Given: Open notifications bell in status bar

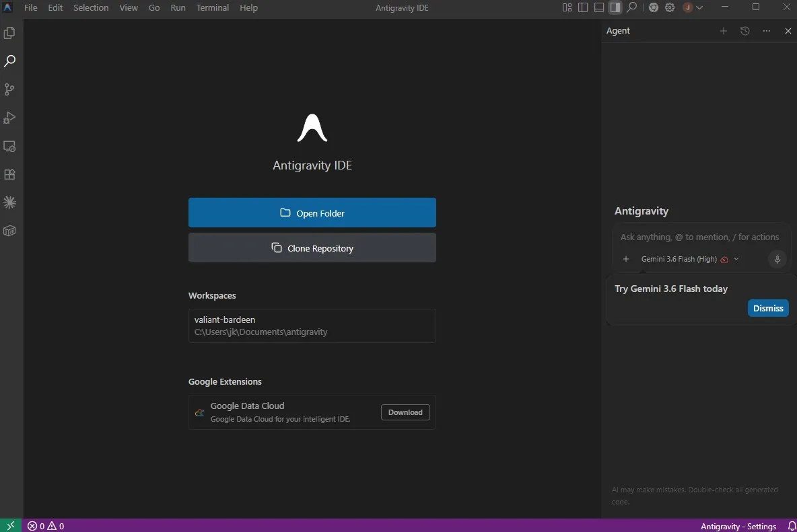Looking at the screenshot, I should pos(792,526).
